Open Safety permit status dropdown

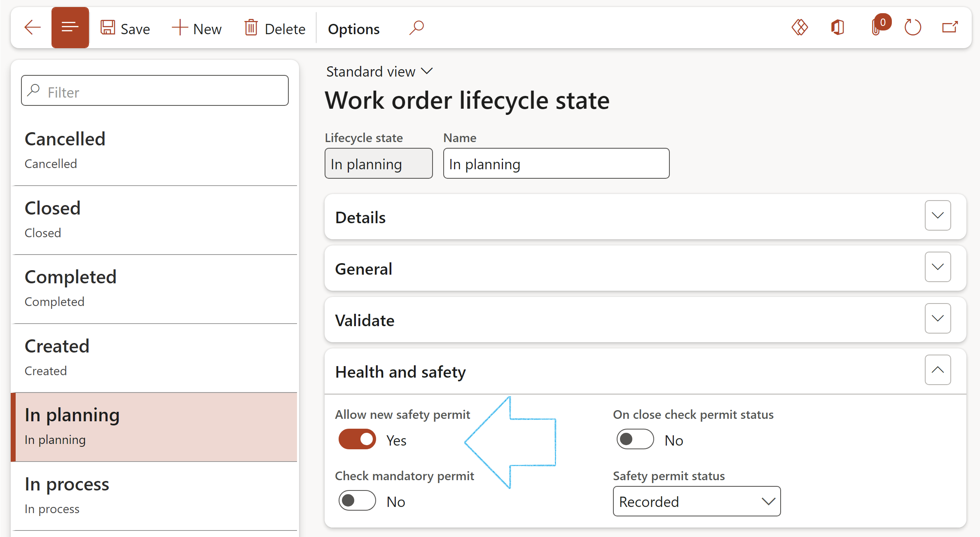point(697,501)
